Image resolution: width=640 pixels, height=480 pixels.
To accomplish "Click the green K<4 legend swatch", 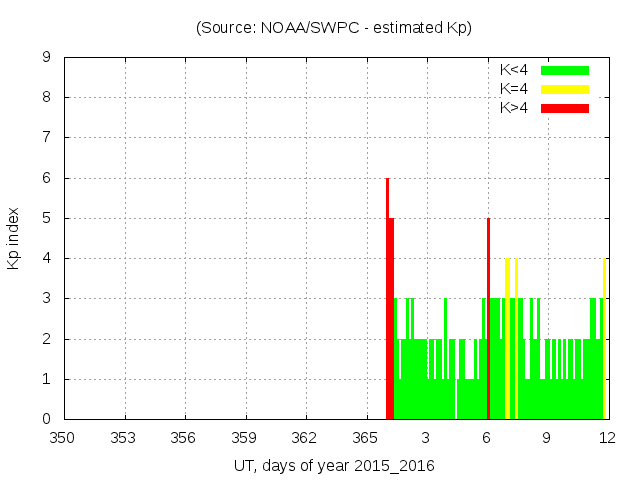I will point(565,70).
